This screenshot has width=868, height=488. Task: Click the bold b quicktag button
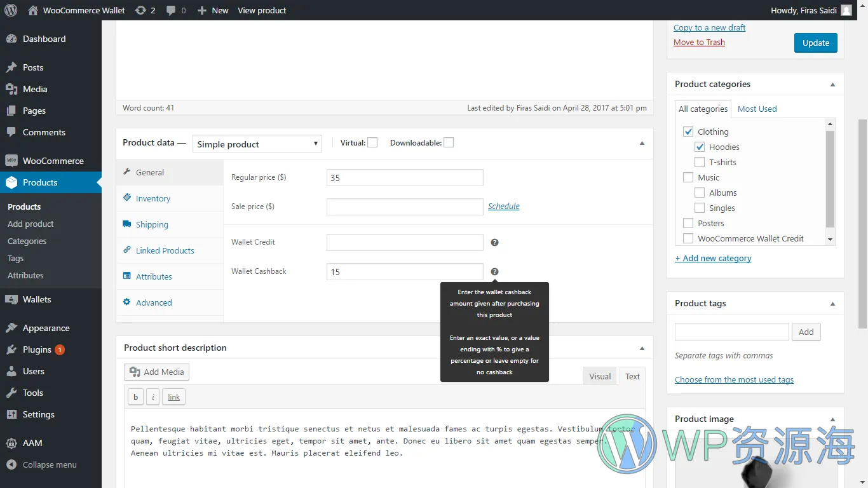(135, 397)
